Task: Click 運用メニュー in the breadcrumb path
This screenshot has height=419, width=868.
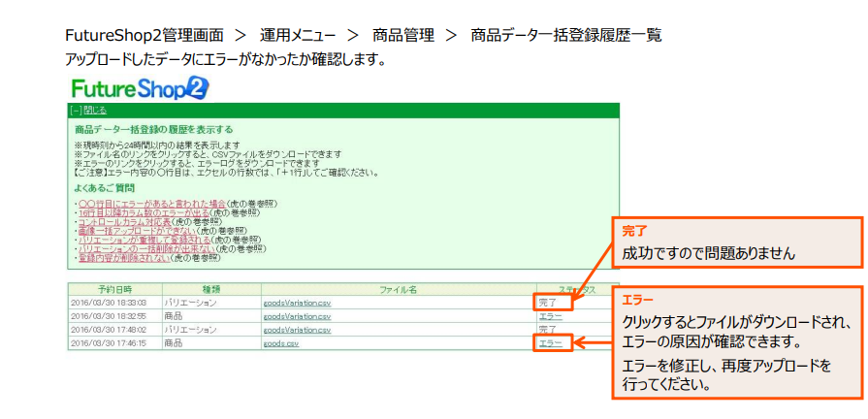Action: [298, 36]
